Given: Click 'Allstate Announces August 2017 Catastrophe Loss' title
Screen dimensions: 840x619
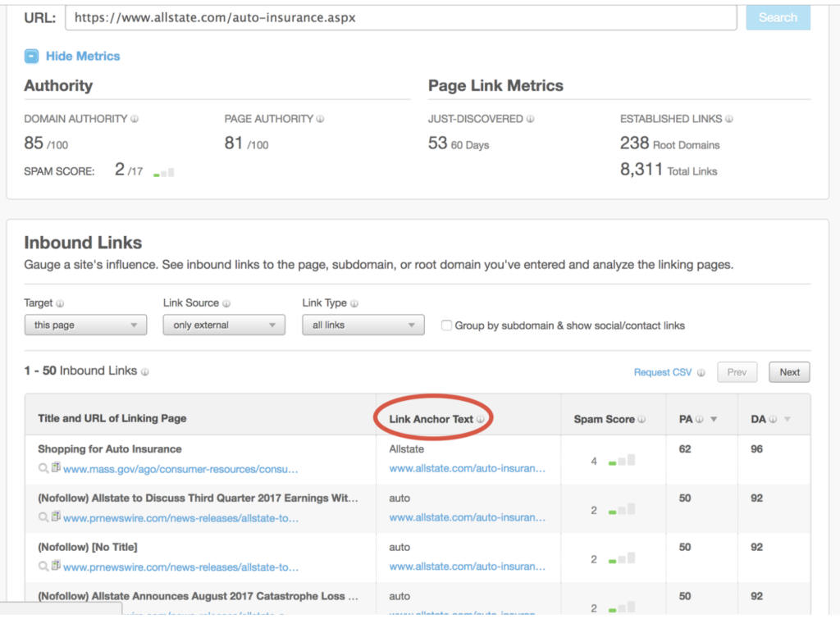Looking at the screenshot, I should point(199,597).
